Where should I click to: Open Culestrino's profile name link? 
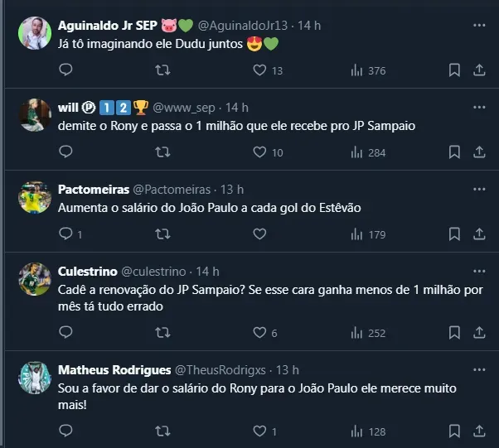(x=88, y=272)
